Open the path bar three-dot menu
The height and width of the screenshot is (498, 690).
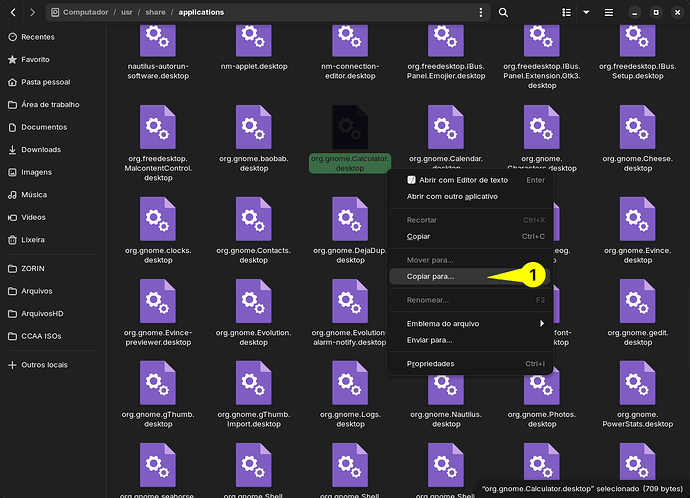click(481, 12)
